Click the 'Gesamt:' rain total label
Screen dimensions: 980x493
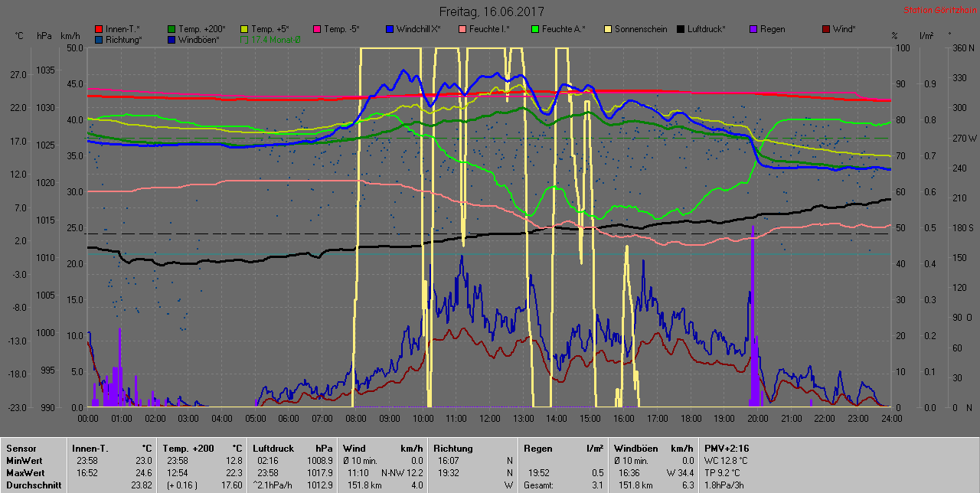538,485
